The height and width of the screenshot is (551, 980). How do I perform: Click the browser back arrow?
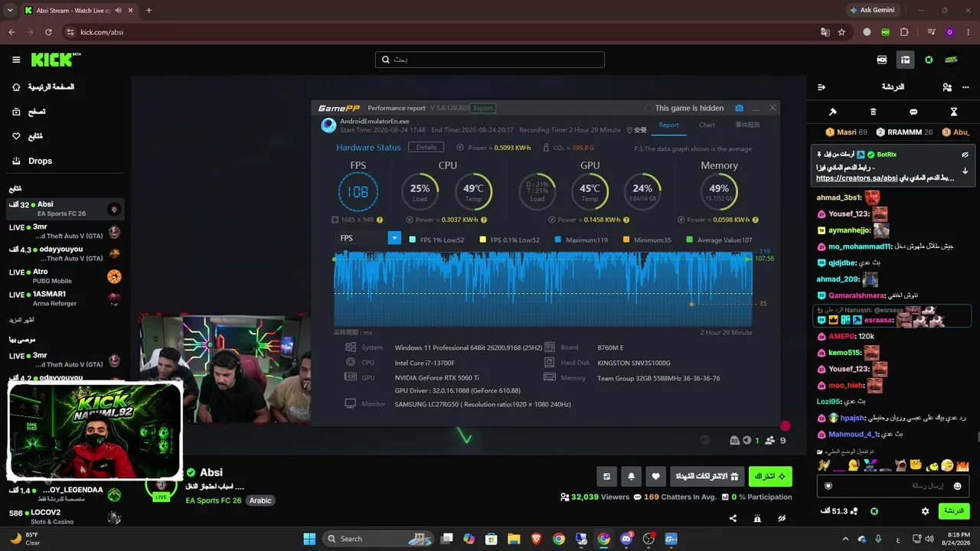pos(11,32)
